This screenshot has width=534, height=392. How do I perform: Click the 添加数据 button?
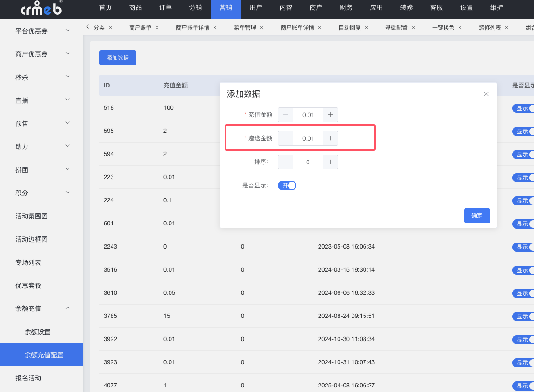point(118,58)
